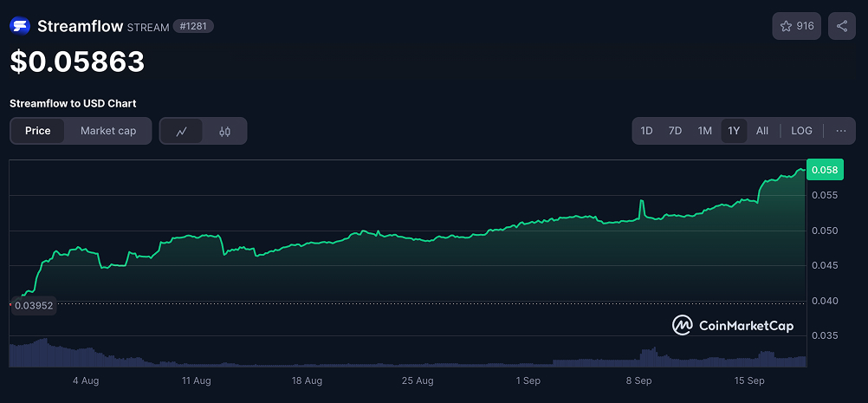Click the 0.055 y-axis label

coord(825,195)
